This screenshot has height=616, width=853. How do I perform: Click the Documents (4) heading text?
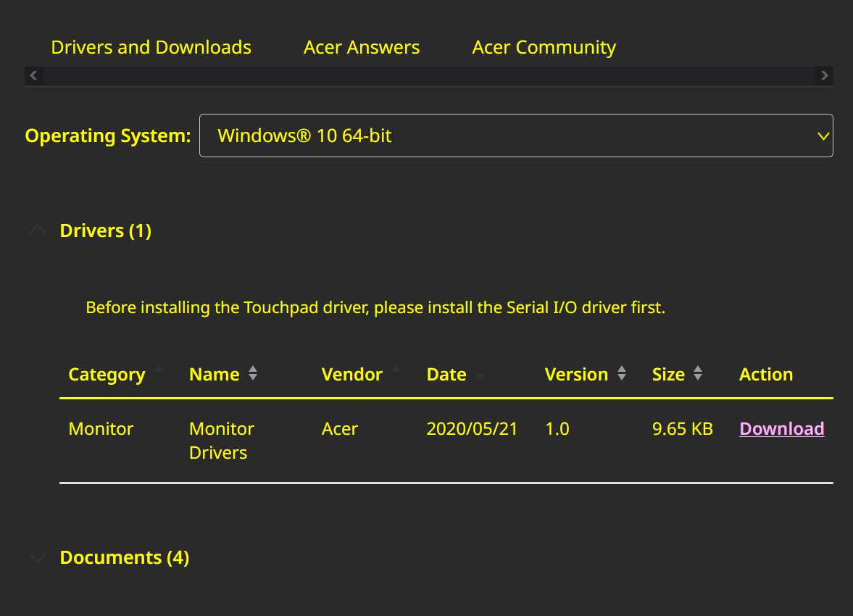124,558
